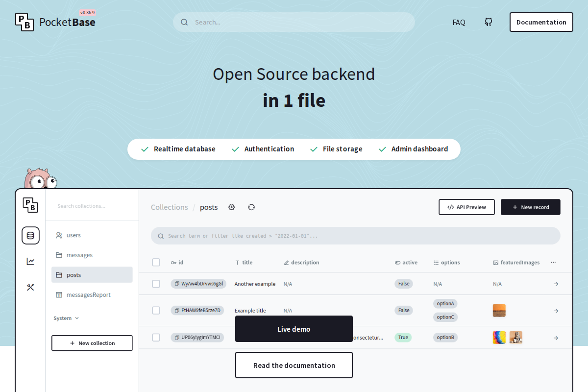Open the settings tools sidebar icon

(x=30, y=287)
